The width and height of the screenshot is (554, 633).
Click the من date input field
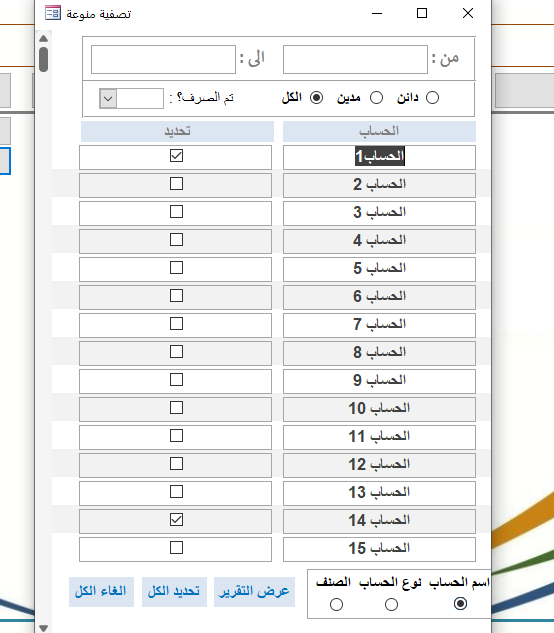355,59
